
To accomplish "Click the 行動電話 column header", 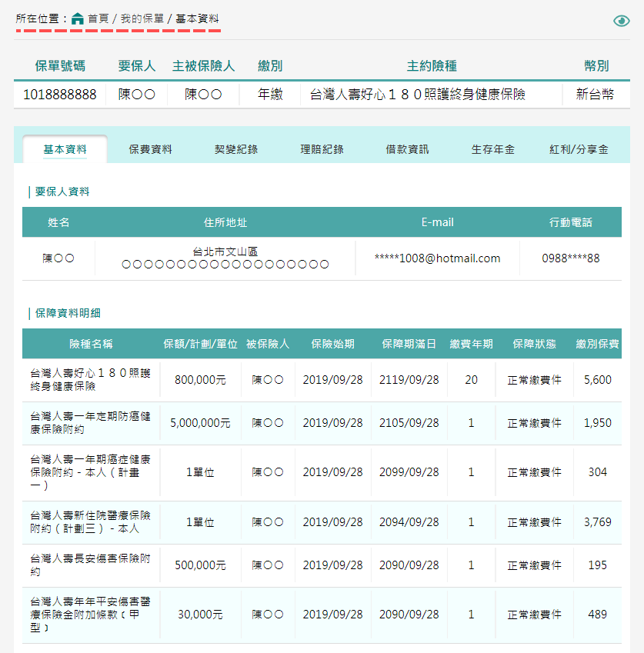I will click(571, 222).
